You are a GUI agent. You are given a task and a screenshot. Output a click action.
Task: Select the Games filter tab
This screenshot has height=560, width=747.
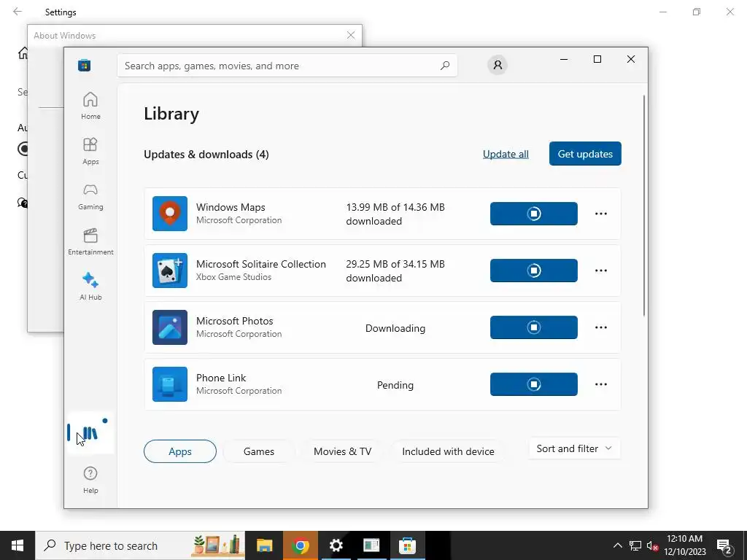click(259, 451)
